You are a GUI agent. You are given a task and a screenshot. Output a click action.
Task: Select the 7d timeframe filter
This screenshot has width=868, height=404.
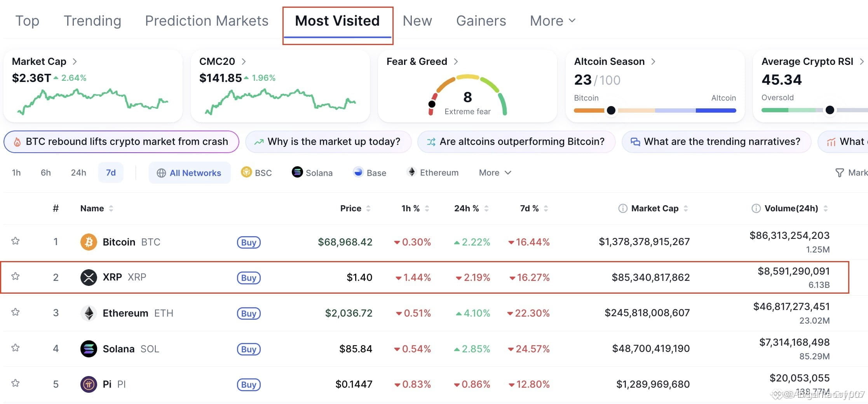pyautogui.click(x=111, y=172)
